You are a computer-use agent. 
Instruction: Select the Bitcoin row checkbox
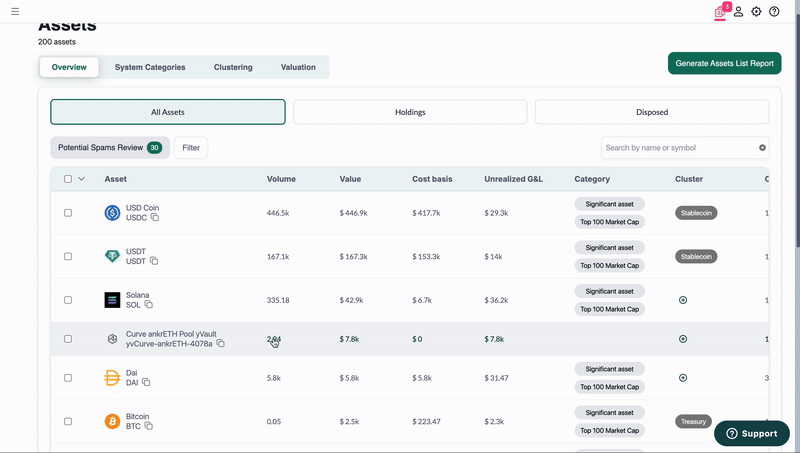click(x=68, y=421)
